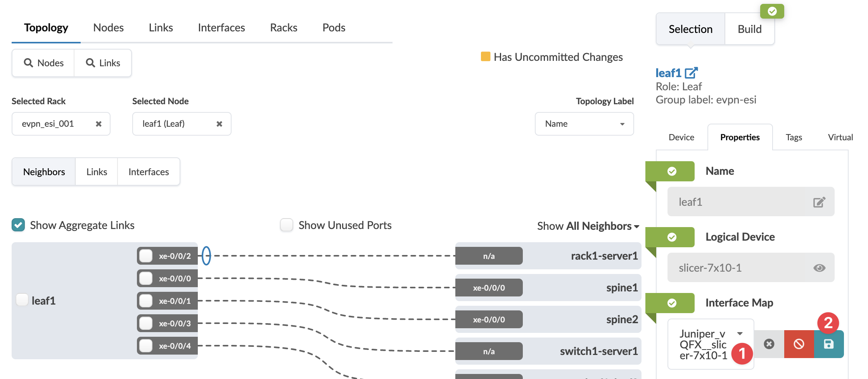Remove the Selected Node leaf1 (Leaf)

tap(219, 124)
